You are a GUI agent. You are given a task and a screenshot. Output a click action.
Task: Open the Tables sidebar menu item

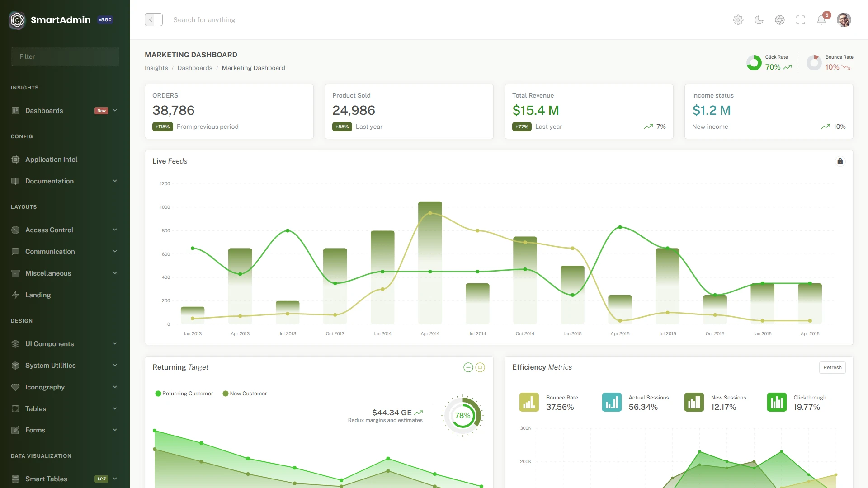[x=65, y=409]
